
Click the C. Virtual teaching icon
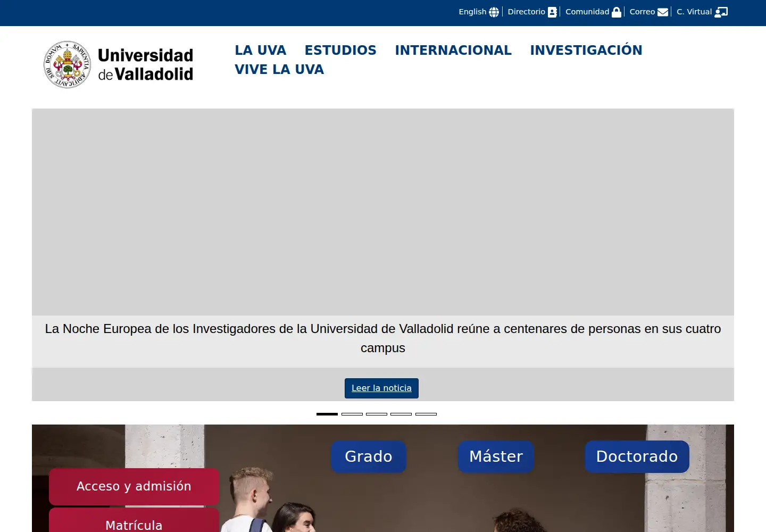(x=721, y=12)
